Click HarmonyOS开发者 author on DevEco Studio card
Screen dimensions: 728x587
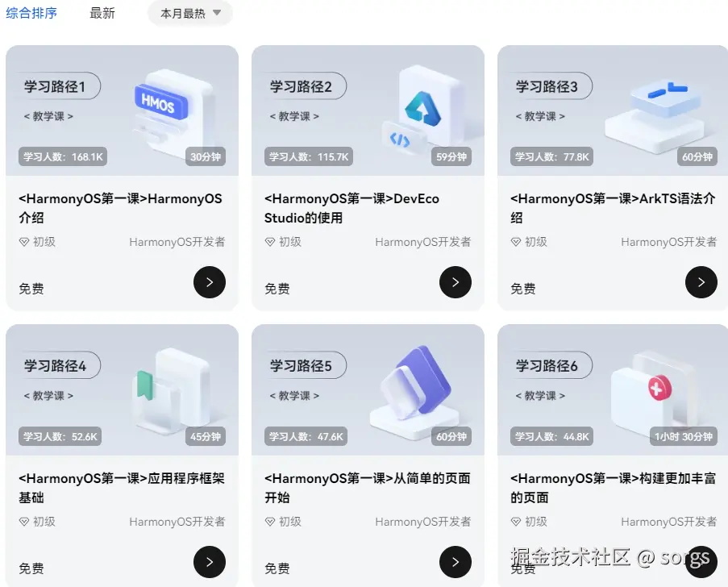[423, 242]
